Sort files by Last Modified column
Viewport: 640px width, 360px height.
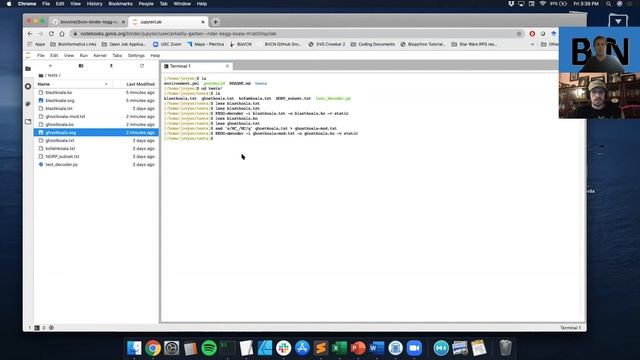click(140, 84)
